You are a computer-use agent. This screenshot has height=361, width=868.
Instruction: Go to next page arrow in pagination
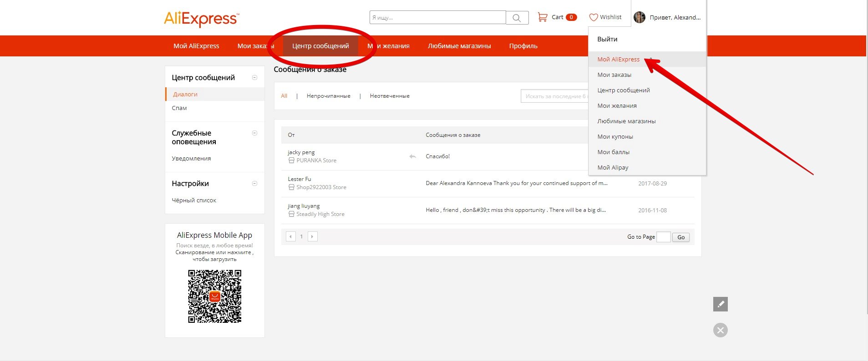click(313, 236)
